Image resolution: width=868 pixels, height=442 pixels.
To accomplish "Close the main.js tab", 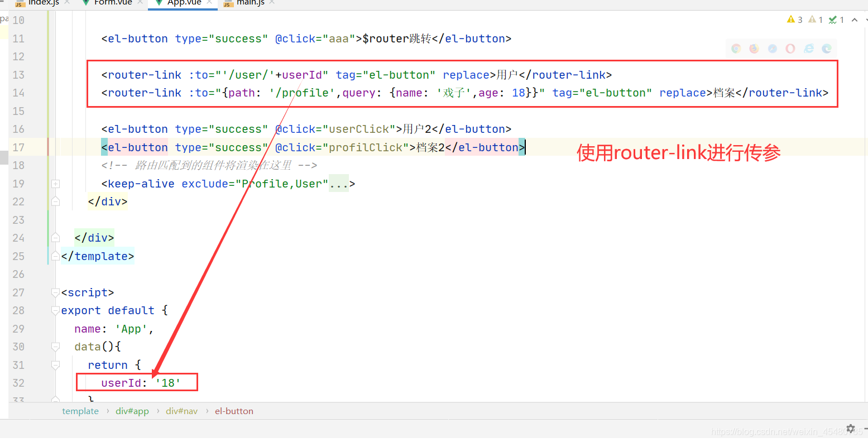I will point(272,3).
